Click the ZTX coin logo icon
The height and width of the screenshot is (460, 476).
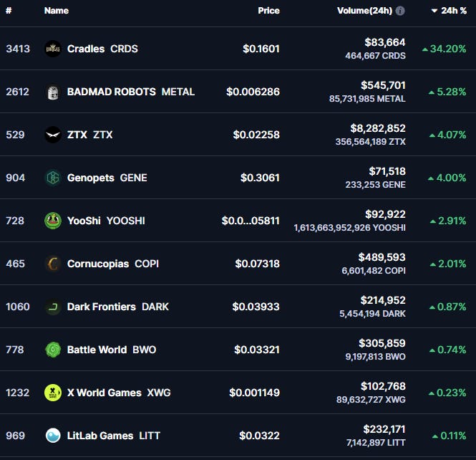point(53,135)
